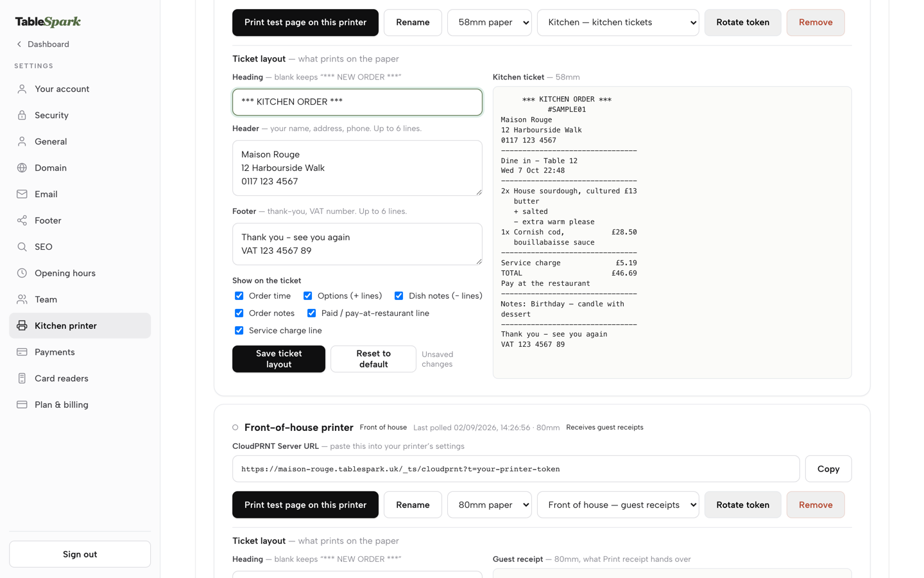Uncheck the Order time checkbox
The image size is (924, 578).
(x=239, y=296)
